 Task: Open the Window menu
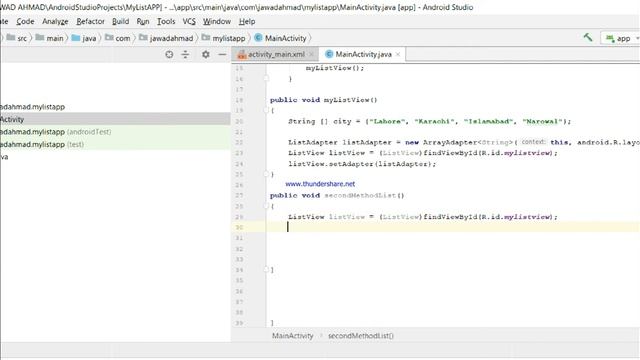coord(217,21)
